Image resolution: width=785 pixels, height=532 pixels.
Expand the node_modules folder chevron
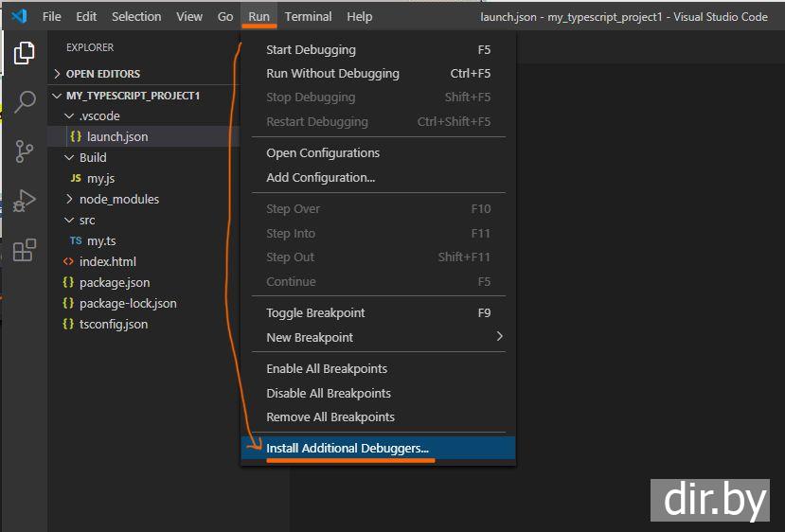click(x=69, y=199)
